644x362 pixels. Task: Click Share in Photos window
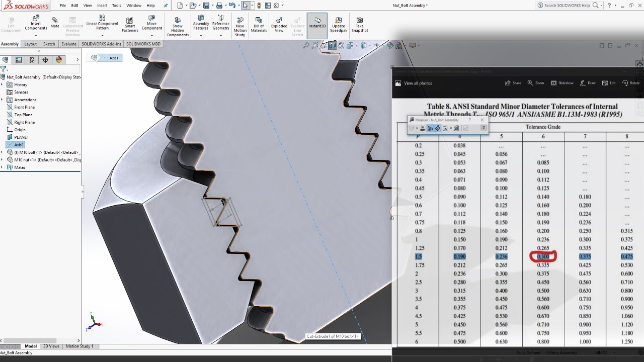click(513, 83)
